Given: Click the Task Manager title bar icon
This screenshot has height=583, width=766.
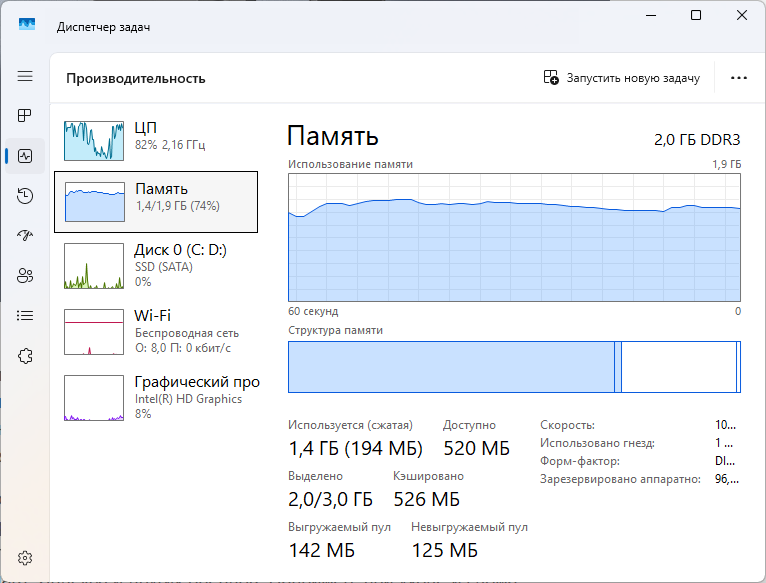Looking at the screenshot, I should (x=26, y=27).
